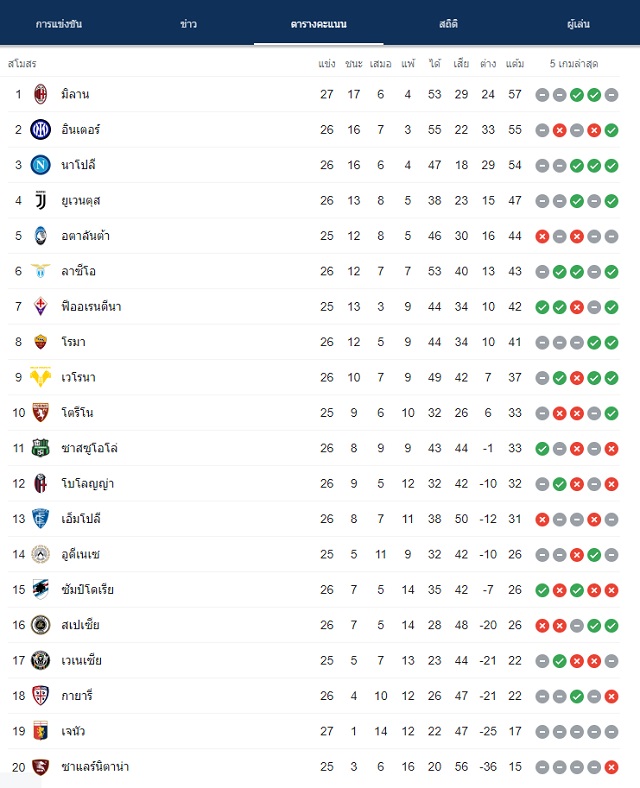Open the โรมา team link
This screenshot has width=640, height=788.
[73, 342]
